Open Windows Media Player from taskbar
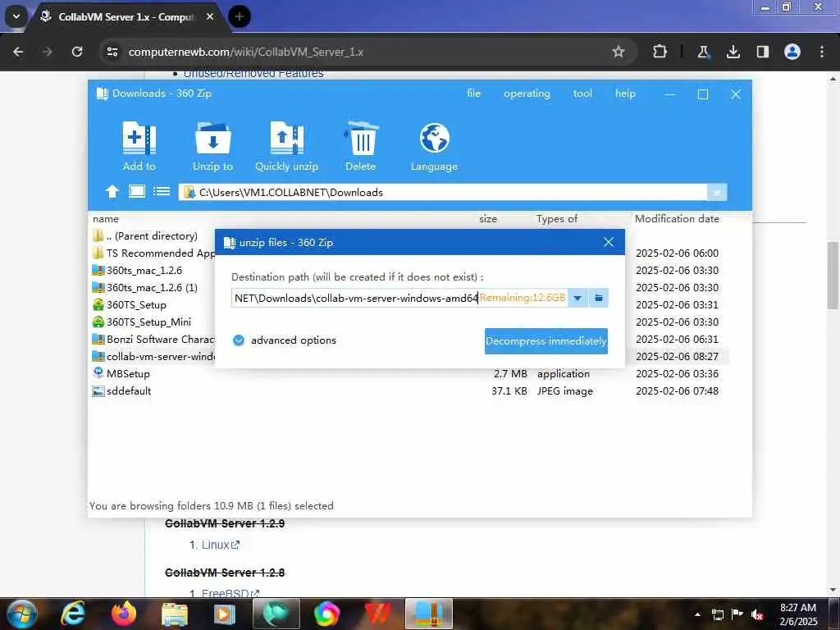Image resolution: width=840 pixels, height=630 pixels. 225,614
